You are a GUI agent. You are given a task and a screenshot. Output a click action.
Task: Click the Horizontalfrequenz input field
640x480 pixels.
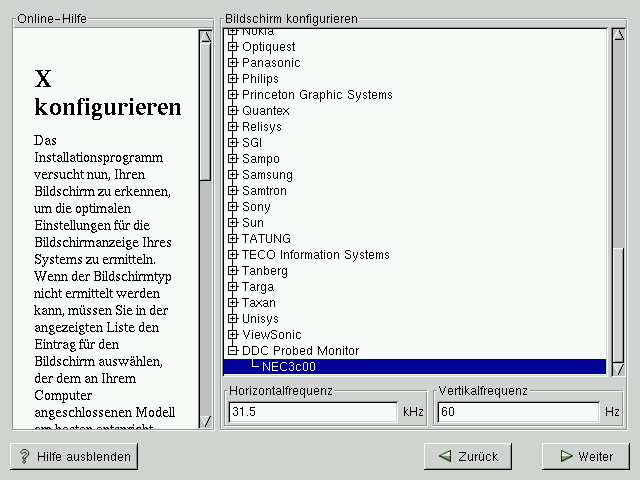coord(312,412)
